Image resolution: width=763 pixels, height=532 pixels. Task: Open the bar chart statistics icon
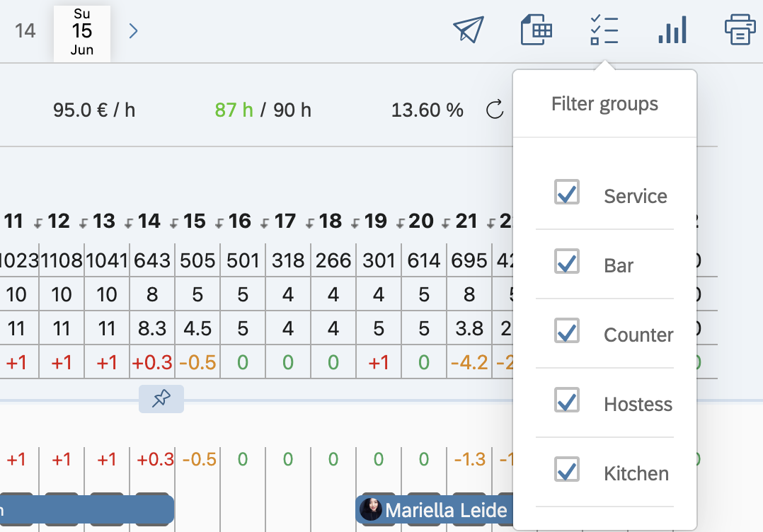tap(672, 30)
